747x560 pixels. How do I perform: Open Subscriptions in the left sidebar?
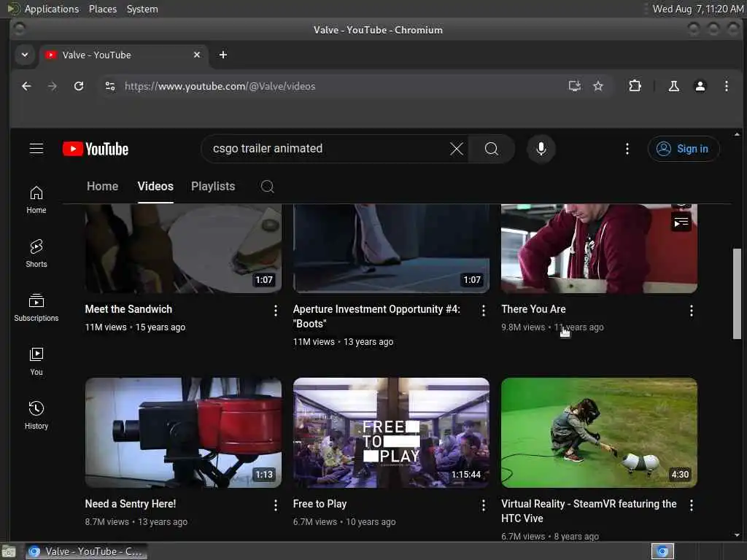36,308
